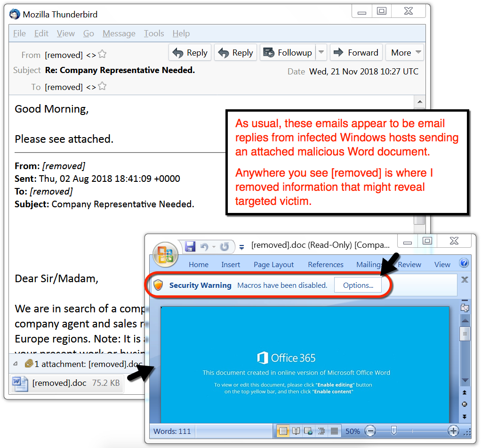The image size is (481, 448).
Task: Zoom in using the plus button in Word
Action: click(453, 431)
